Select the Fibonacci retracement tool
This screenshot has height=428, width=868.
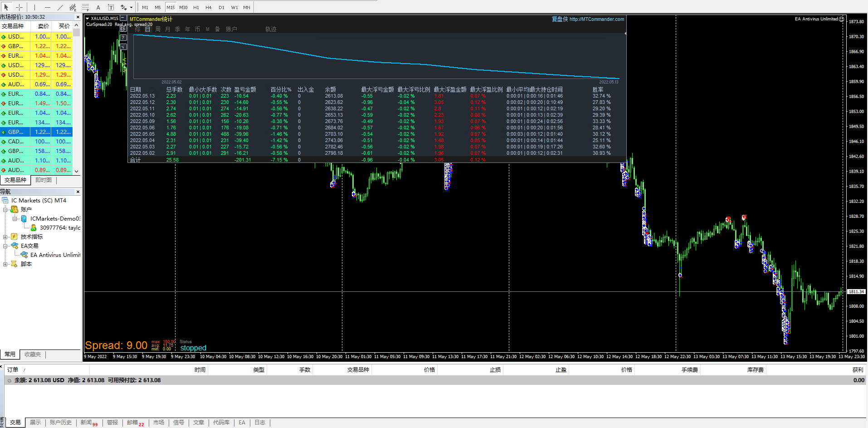coord(86,7)
